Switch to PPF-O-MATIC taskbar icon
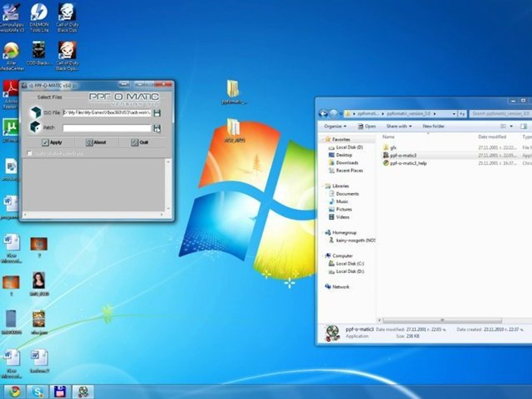Image resolution: width=532 pixels, height=399 pixels. [x=83, y=392]
